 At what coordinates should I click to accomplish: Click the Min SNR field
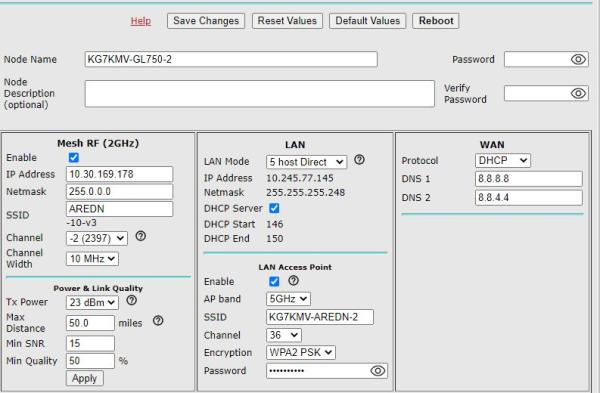[x=90, y=343]
